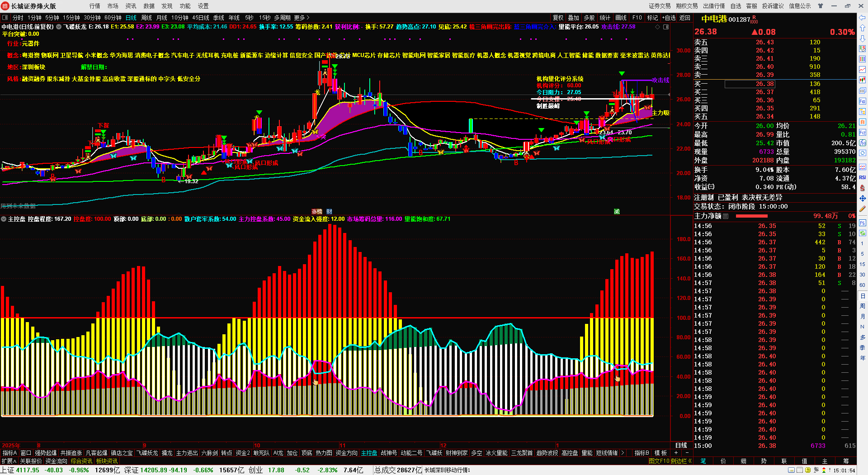
Task: Click the back arrow icon in right sidebar
Action: (863, 18)
